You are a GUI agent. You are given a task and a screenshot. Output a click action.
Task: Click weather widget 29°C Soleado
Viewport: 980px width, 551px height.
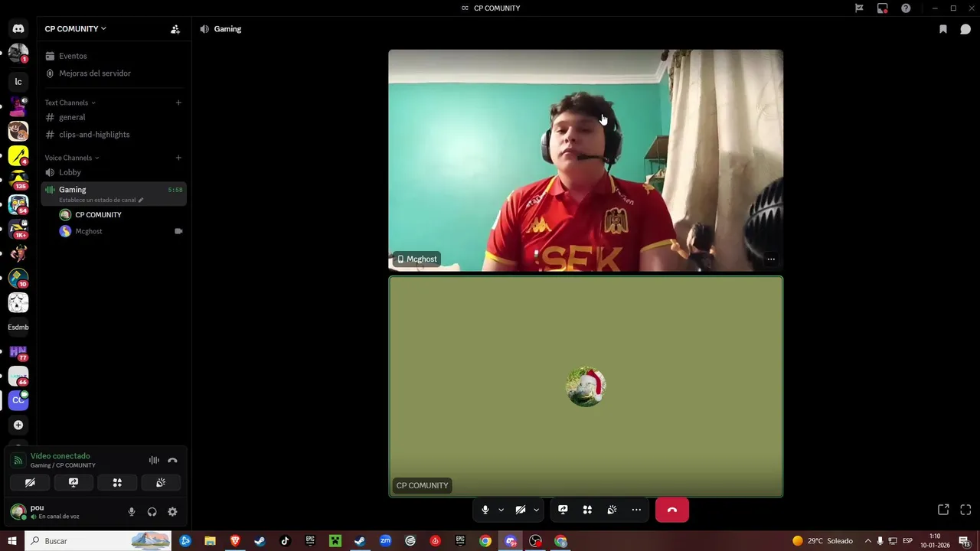[x=822, y=541]
